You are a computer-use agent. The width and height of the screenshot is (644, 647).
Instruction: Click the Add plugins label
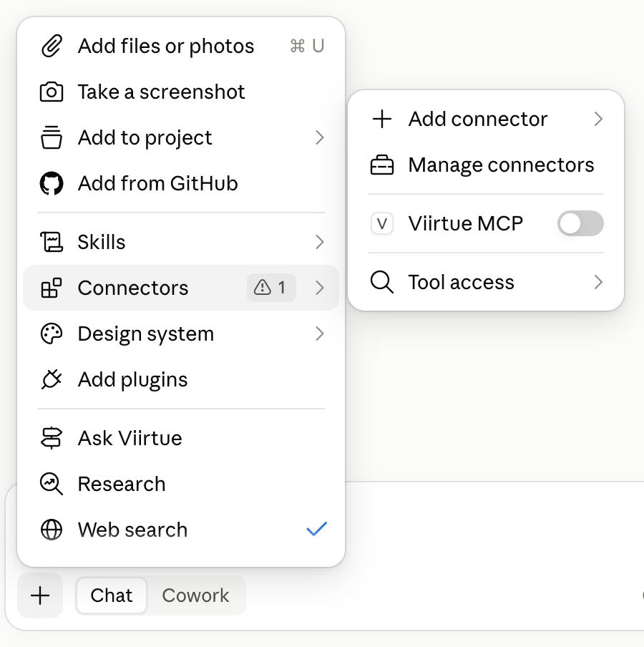[133, 379]
